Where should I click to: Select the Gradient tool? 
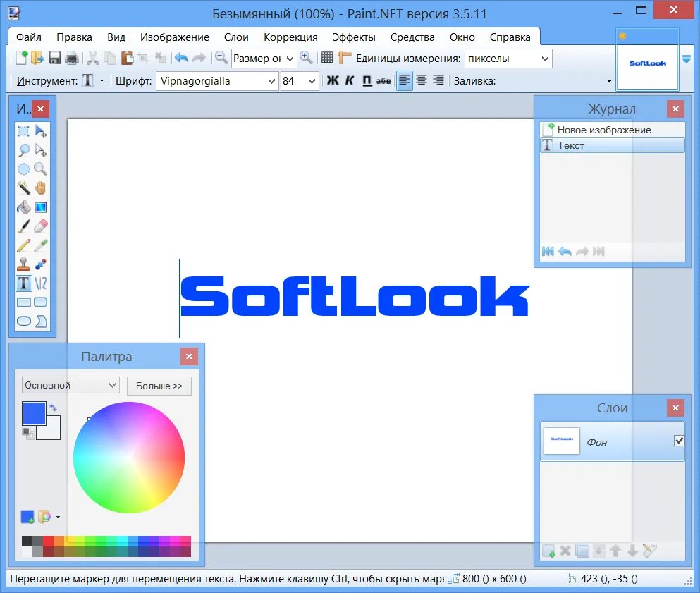(x=41, y=207)
